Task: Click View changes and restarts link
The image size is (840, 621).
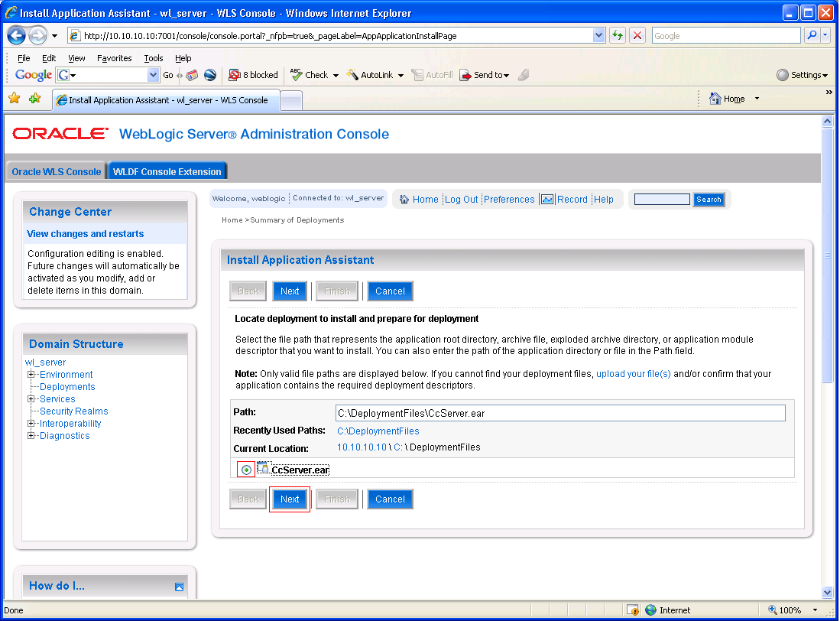Action: click(x=85, y=233)
